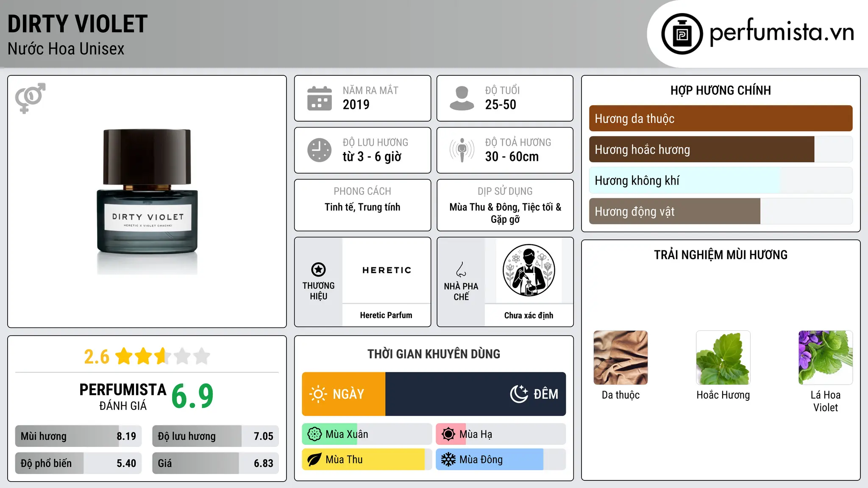Image resolution: width=868 pixels, height=488 pixels.
Task: Click the Nước Hoa Unisex subtitle
Action: (x=66, y=49)
